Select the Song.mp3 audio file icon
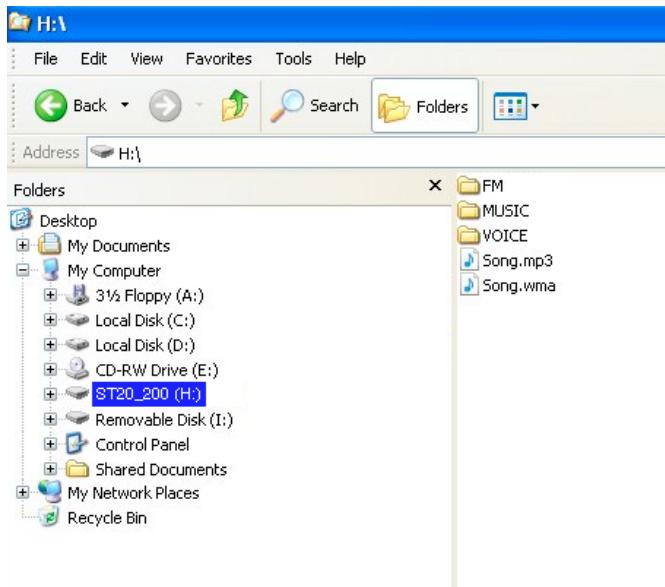The height and width of the screenshot is (587, 665). pos(469,260)
